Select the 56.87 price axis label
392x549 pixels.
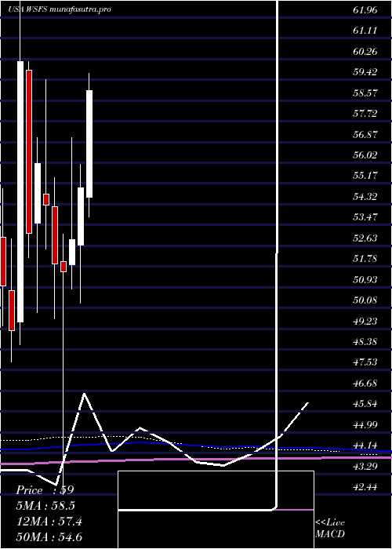tap(365, 134)
